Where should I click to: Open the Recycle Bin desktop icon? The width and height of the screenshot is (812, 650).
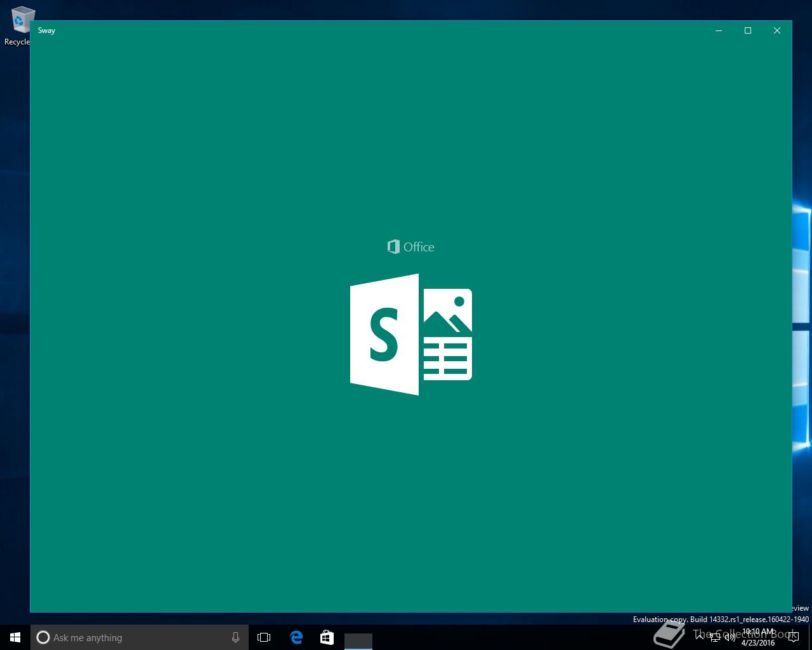point(18,25)
